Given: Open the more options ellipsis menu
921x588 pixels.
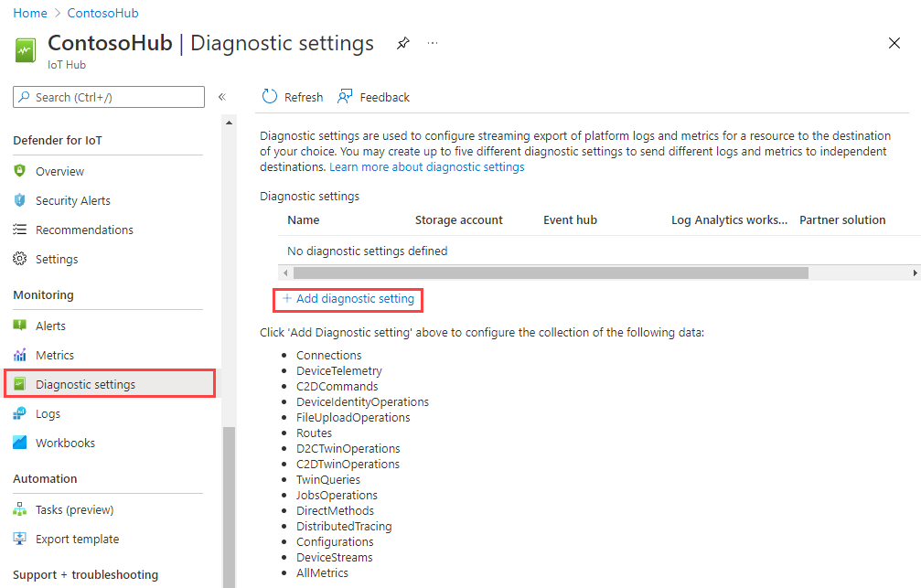Looking at the screenshot, I should (x=432, y=43).
